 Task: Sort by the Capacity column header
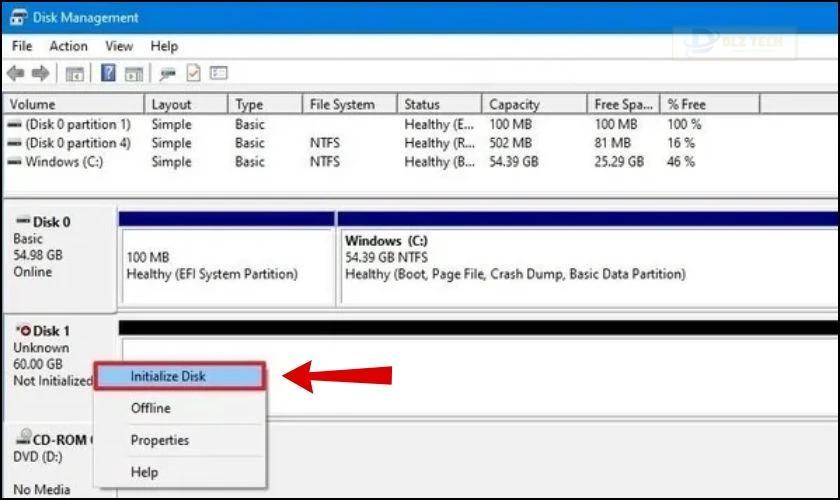click(x=535, y=104)
